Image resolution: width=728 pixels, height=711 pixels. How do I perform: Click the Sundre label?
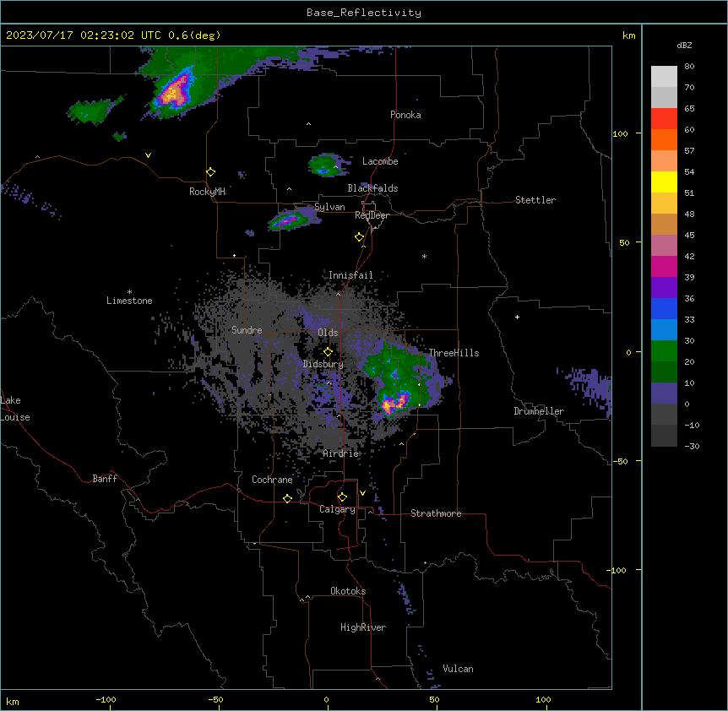247,330
